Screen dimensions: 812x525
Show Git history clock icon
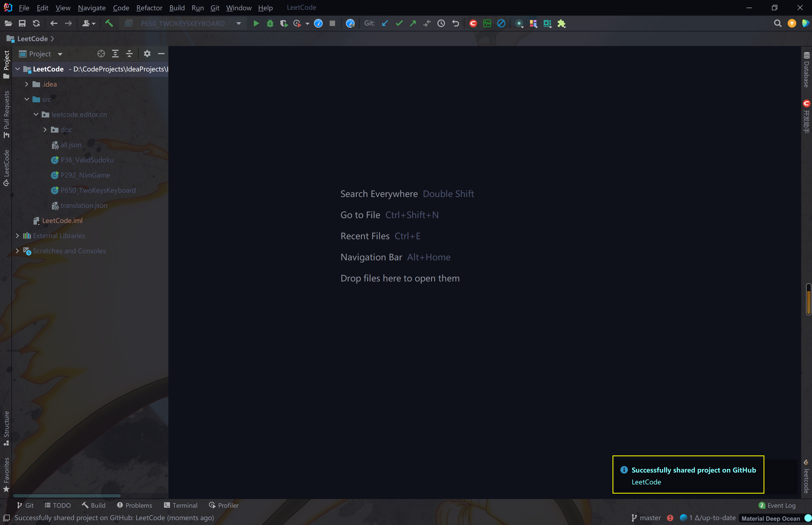tap(441, 24)
